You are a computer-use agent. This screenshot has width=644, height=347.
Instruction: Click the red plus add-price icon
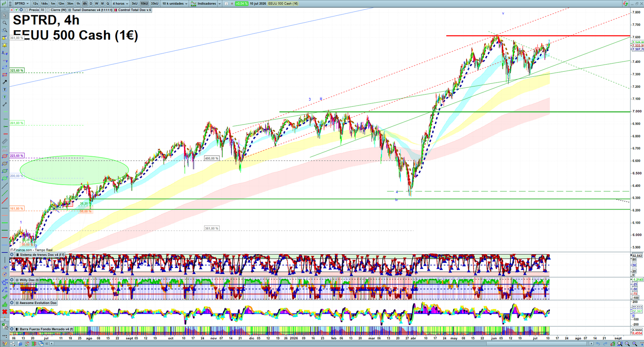point(12,10)
